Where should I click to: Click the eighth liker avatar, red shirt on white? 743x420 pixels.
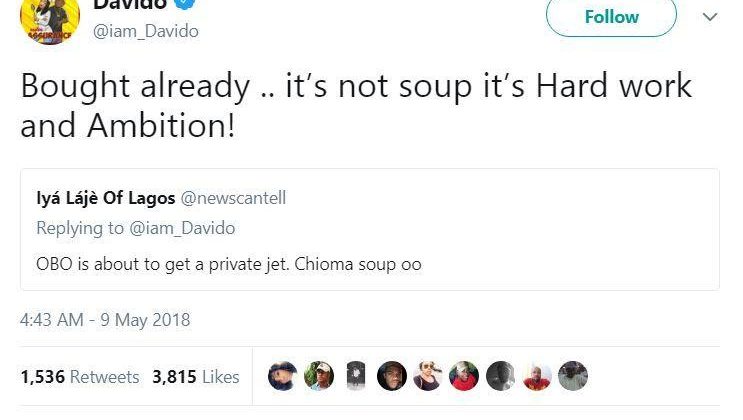(537, 376)
